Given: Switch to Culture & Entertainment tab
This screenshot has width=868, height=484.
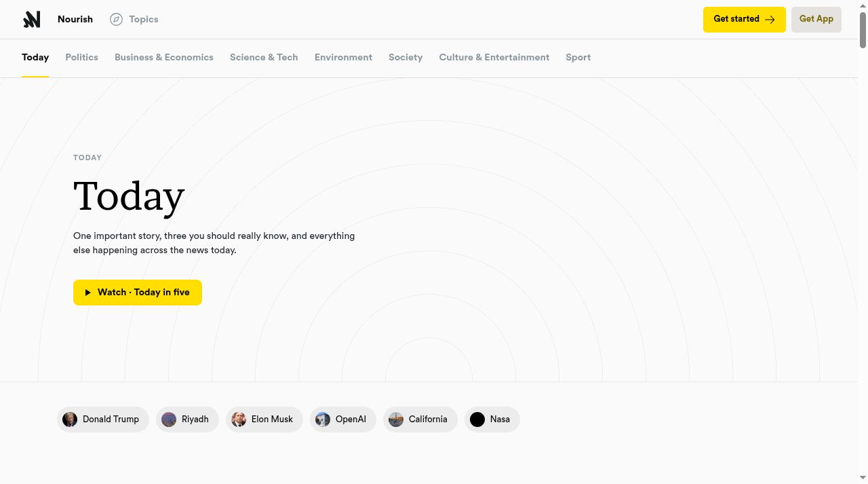Looking at the screenshot, I should click(494, 58).
